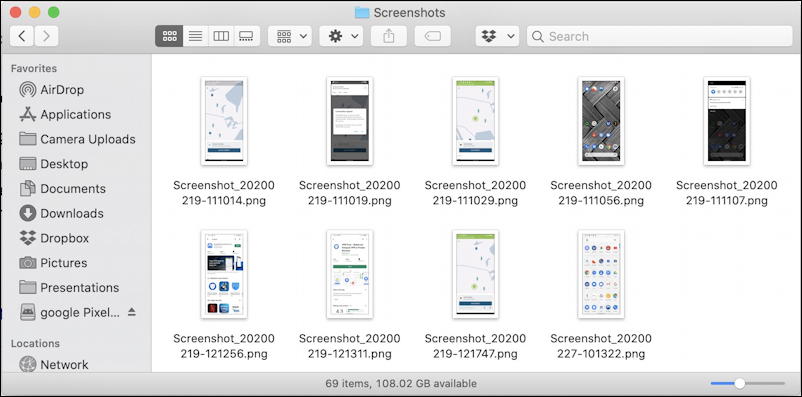Click the file name Screenshot_20200219-111019.png
Viewport: 802px width, 397px height.
click(350, 193)
